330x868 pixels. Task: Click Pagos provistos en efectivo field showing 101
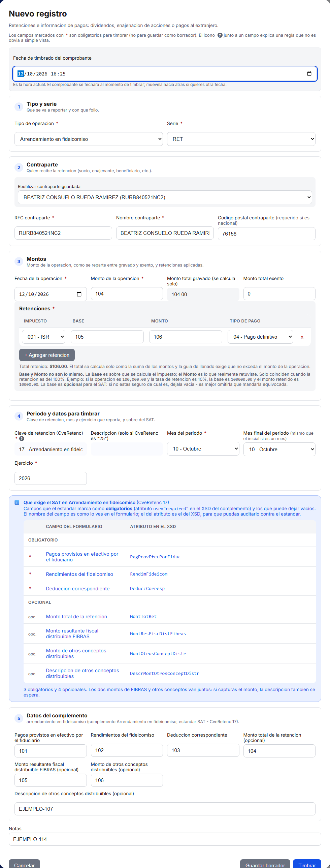51,751
